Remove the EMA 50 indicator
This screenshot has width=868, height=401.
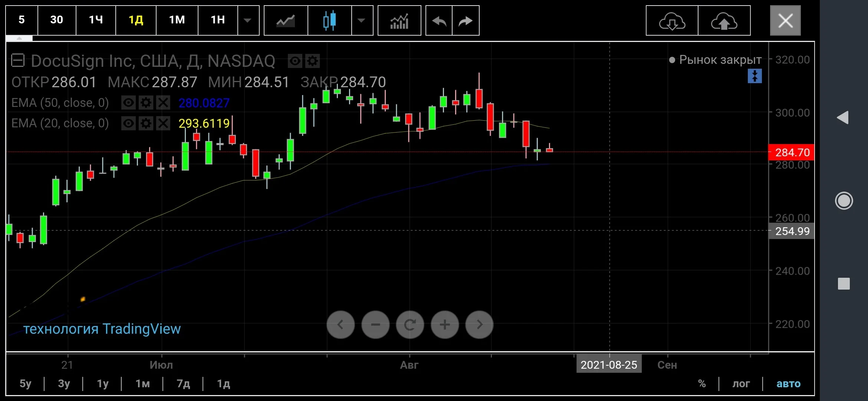[x=163, y=103]
